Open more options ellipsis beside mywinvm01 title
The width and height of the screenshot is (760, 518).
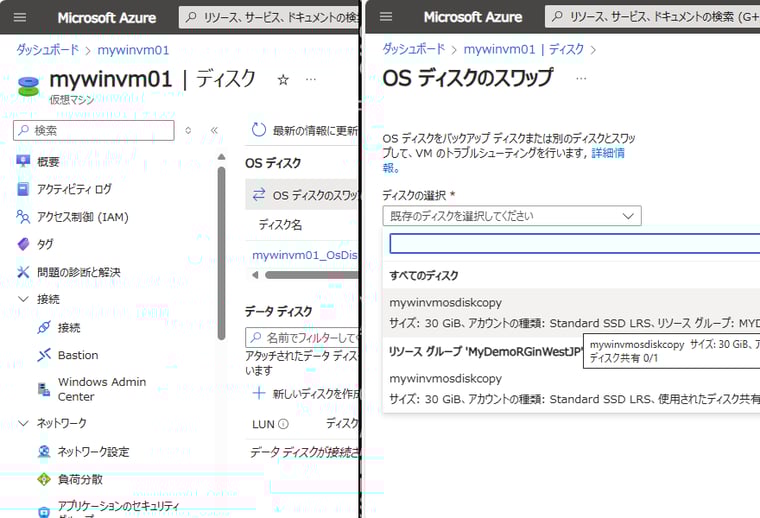(x=311, y=79)
